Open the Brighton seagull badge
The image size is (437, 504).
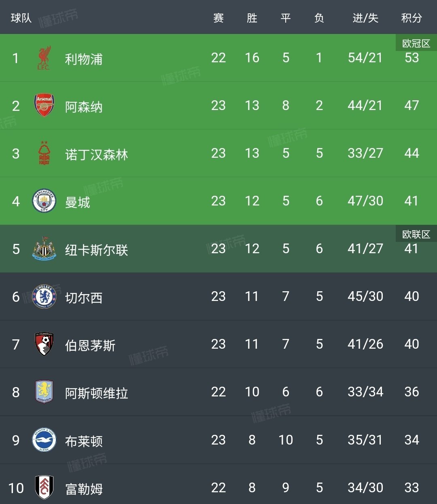[44, 440]
